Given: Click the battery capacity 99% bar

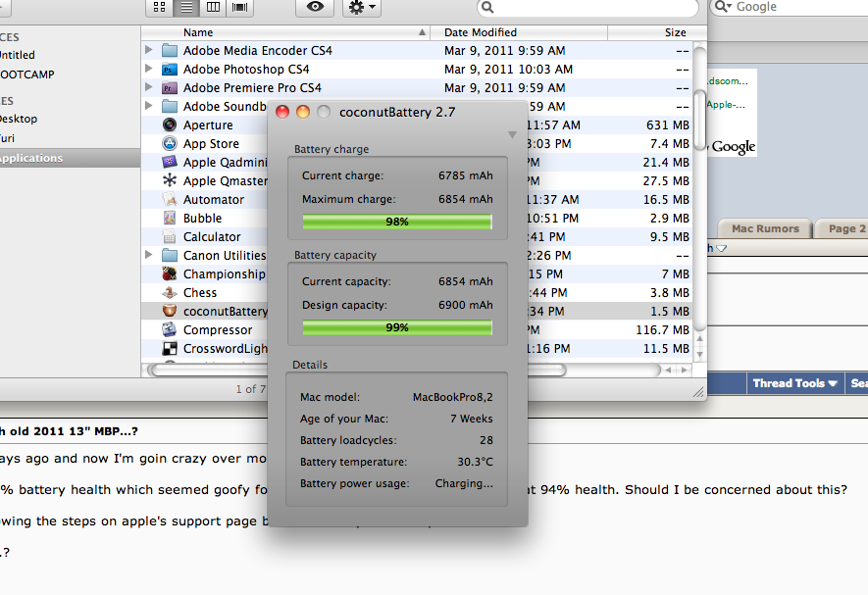Looking at the screenshot, I should [397, 327].
